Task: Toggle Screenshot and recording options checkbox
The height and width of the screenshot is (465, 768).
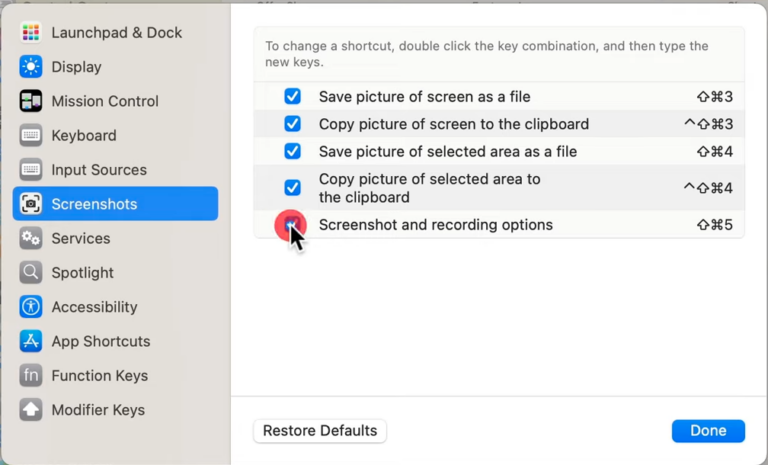Action: pyautogui.click(x=292, y=224)
